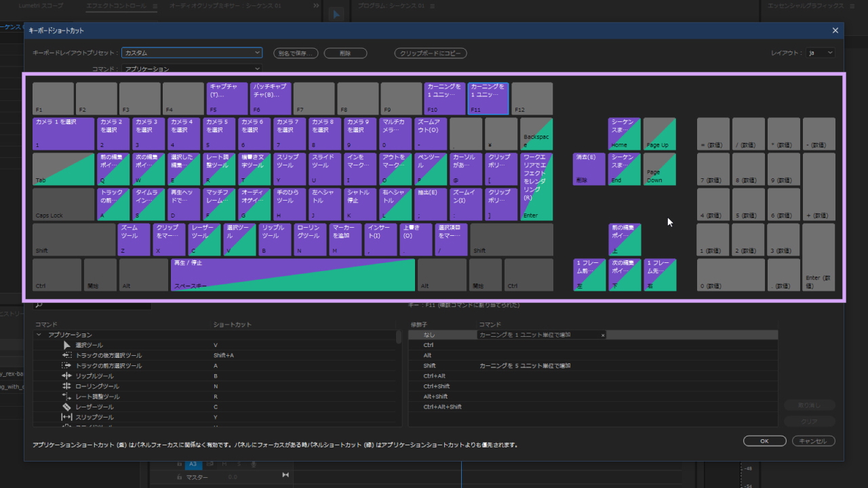Click the search magnifier icon above the command list
Viewport: 868px width, 488px height.
tap(39, 305)
